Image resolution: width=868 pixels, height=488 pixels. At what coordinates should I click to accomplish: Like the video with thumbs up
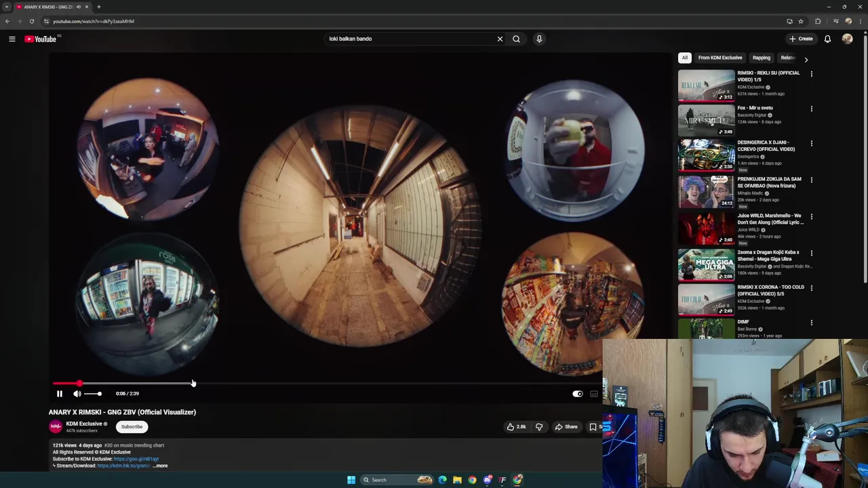(516, 427)
